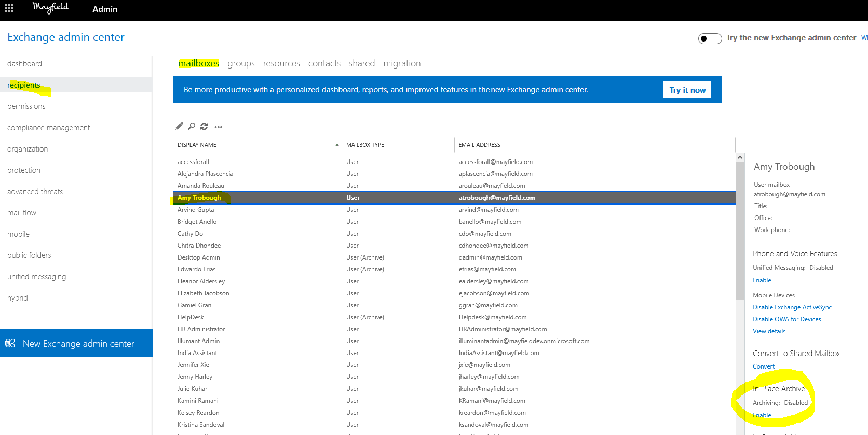The image size is (868, 435).
Task: Click the mailbox list scrollbar thumb
Action: (x=740, y=230)
